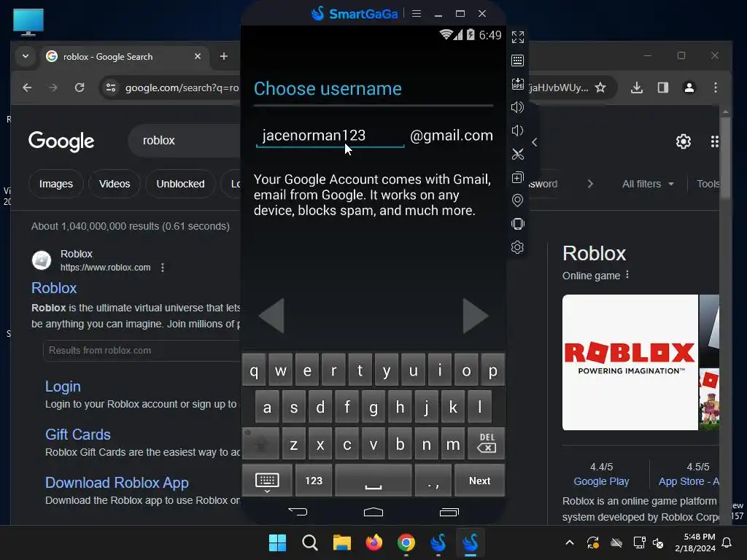This screenshot has width=747, height=560.
Task: Reload the page in Chrome
Action: point(80,87)
